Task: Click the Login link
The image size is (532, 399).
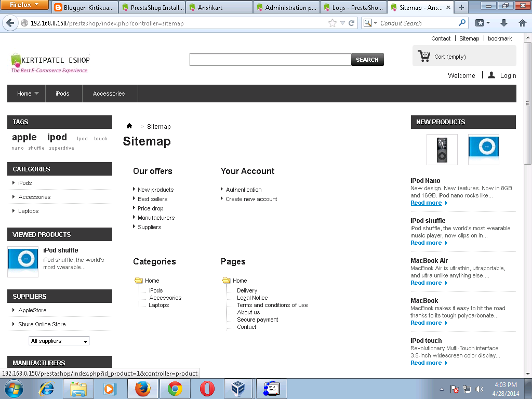Action: point(508,76)
